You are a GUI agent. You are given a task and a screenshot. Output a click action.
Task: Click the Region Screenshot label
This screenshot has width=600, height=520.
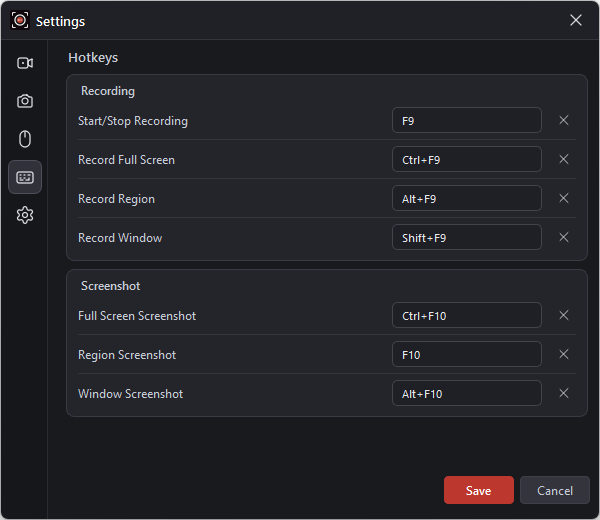127,355
